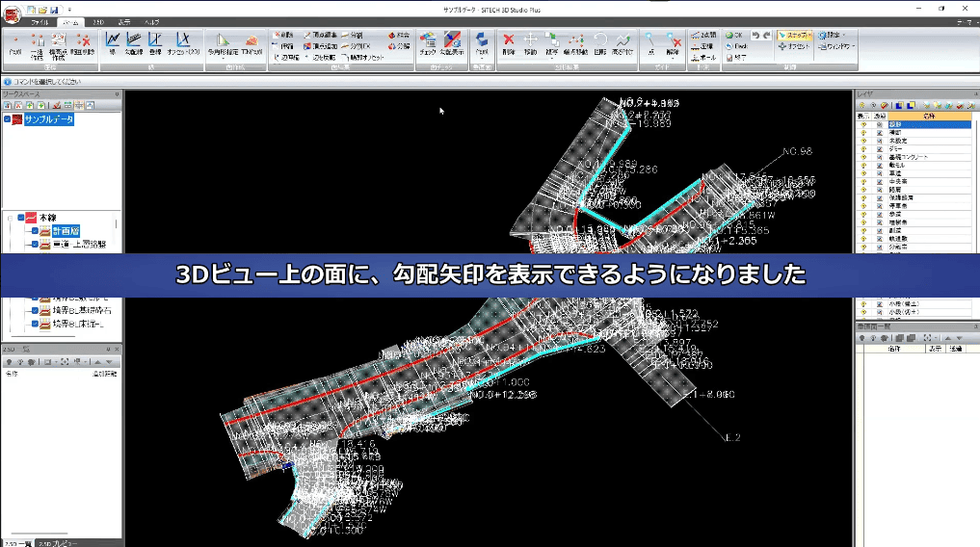
Task: Click the 分割EX surface split tool
Action: (356, 46)
